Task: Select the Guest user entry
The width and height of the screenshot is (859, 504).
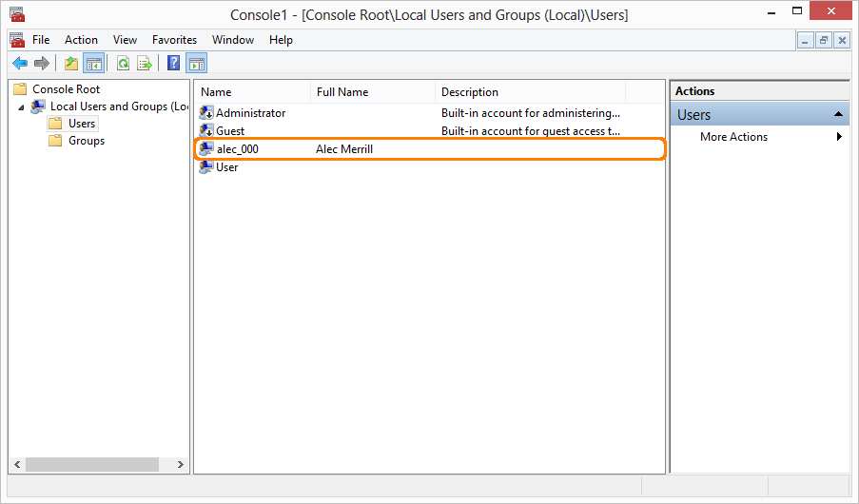Action: (230, 131)
